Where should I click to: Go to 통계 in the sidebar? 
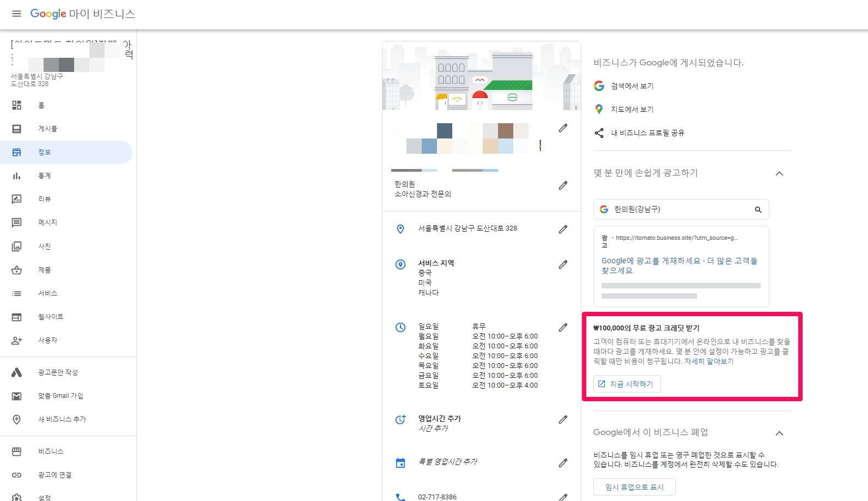[45, 176]
